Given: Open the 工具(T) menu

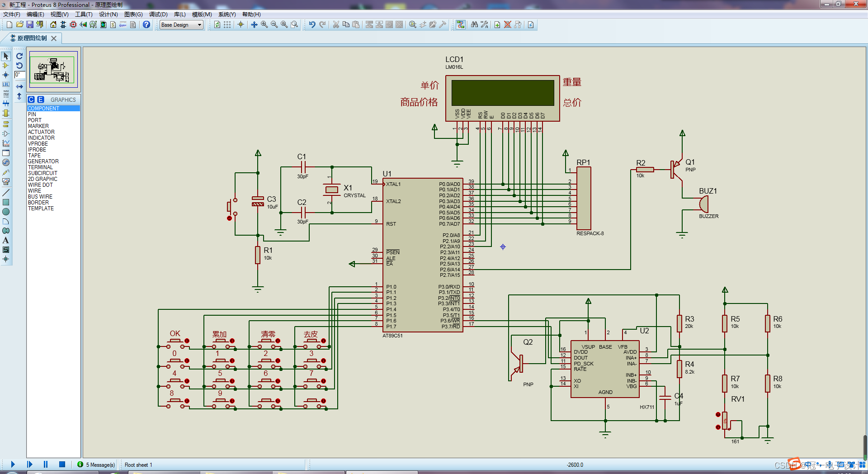Looking at the screenshot, I should [84, 14].
